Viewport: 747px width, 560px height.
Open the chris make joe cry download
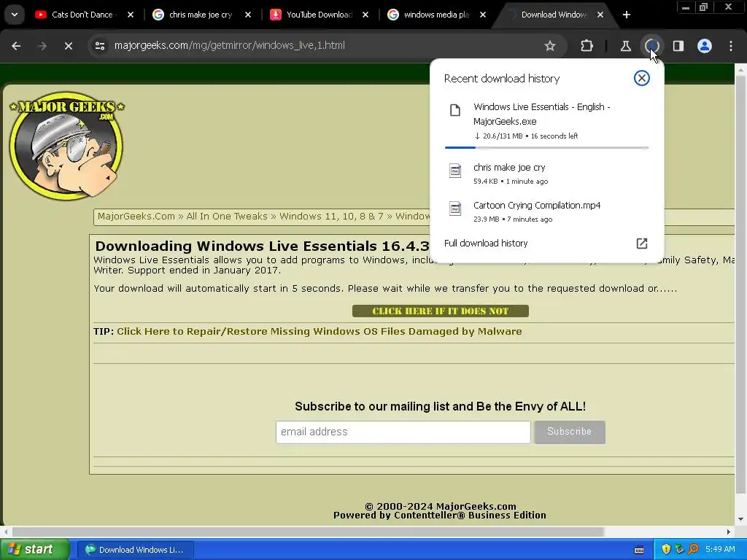[x=546, y=174]
